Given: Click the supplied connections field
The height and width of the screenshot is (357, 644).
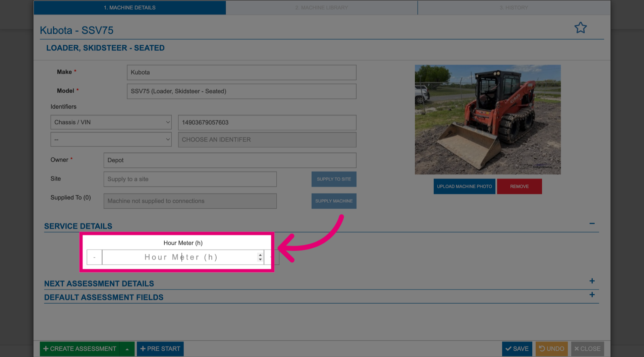Looking at the screenshot, I should pos(190,201).
